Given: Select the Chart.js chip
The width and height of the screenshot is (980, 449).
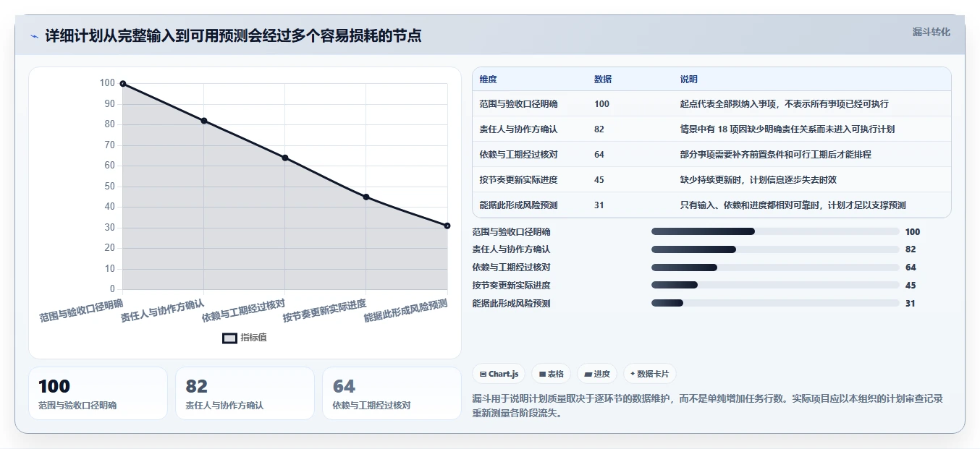Looking at the screenshot, I should (499, 374).
